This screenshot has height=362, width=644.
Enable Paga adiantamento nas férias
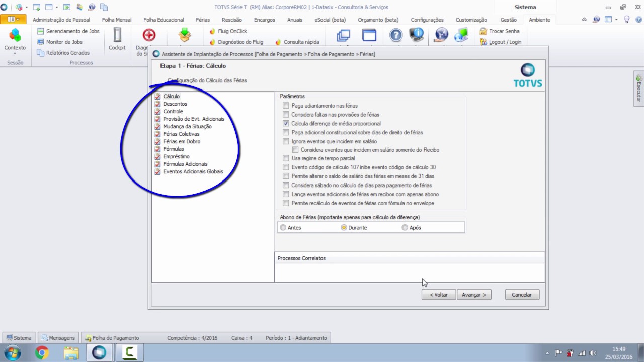pos(286,106)
